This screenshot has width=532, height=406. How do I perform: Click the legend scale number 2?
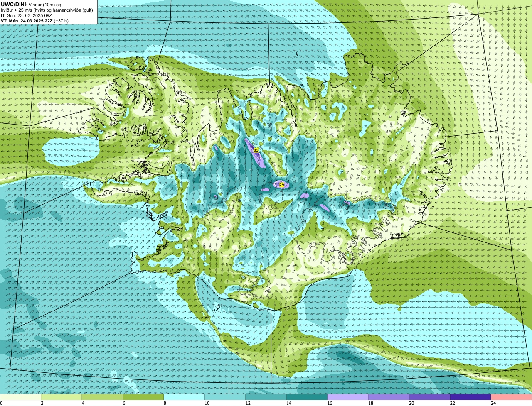tap(42, 403)
